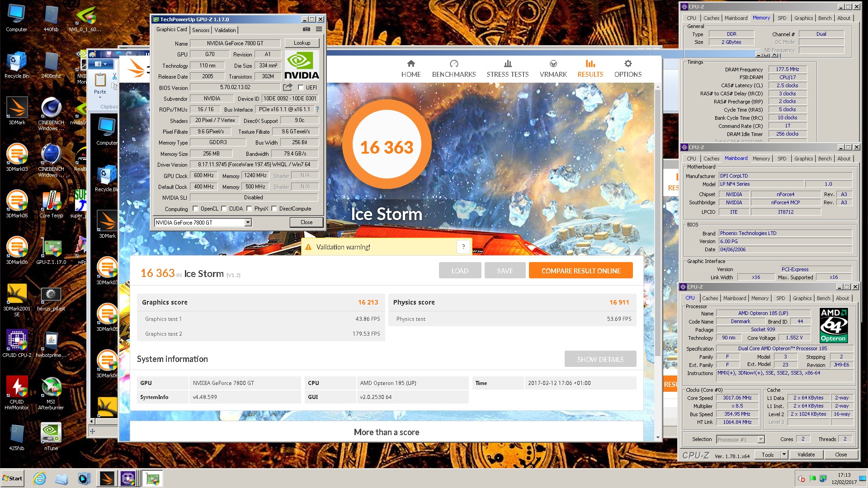Switch to Validation tab in GPU-Z
The width and height of the screenshot is (868, 488).
pyautogui.click(x=225, y=30)
